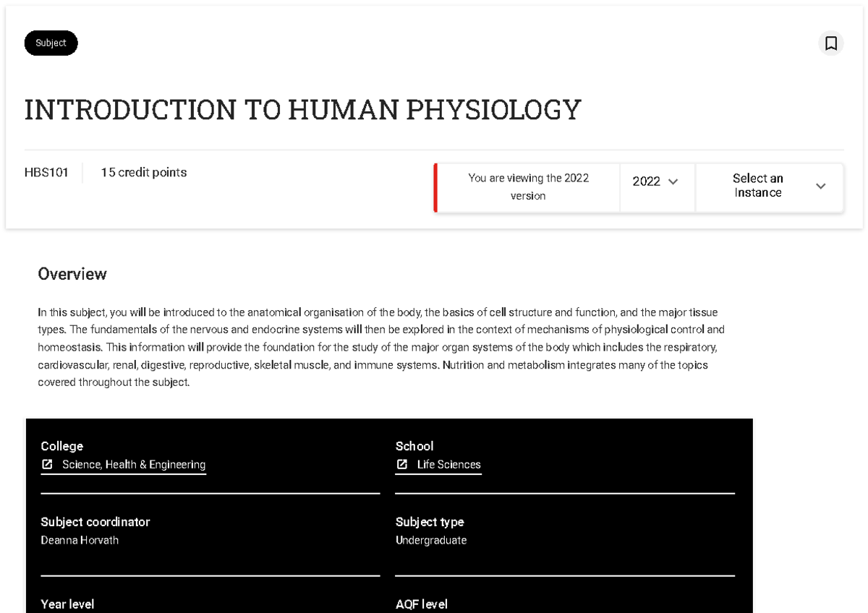Click the Undergraduate subject type value
Image resolution: width=868 pixels, height=613 pixels.
click(431, 541)
